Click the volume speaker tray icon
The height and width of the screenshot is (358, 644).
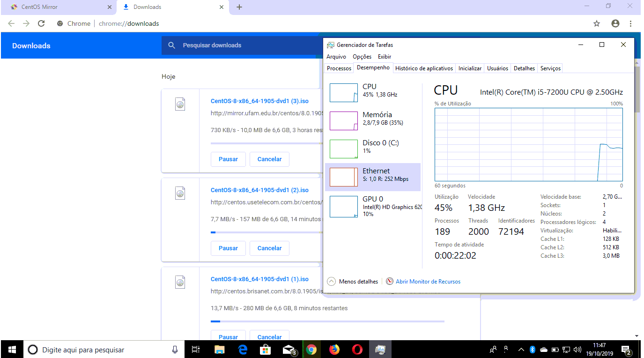(577, 350)
